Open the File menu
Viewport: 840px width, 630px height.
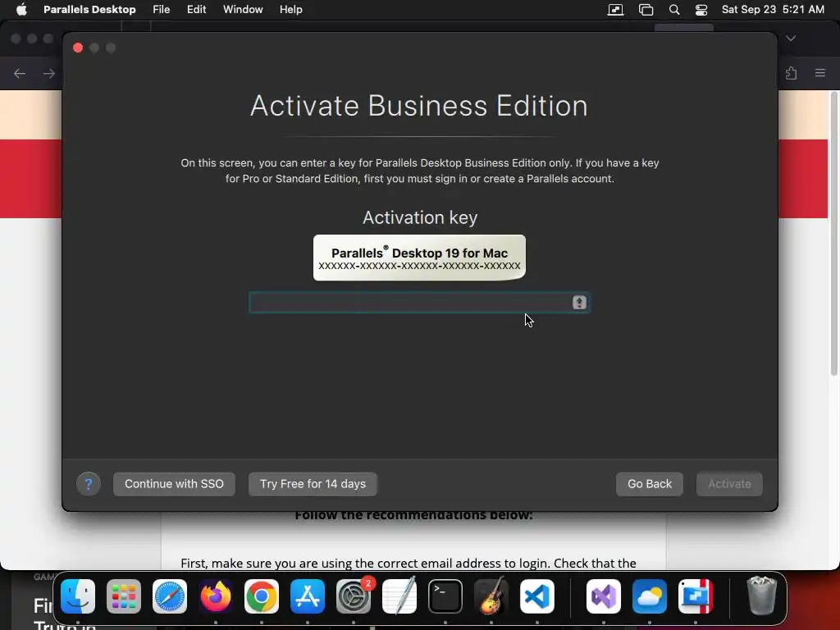(x=162, y=10)
